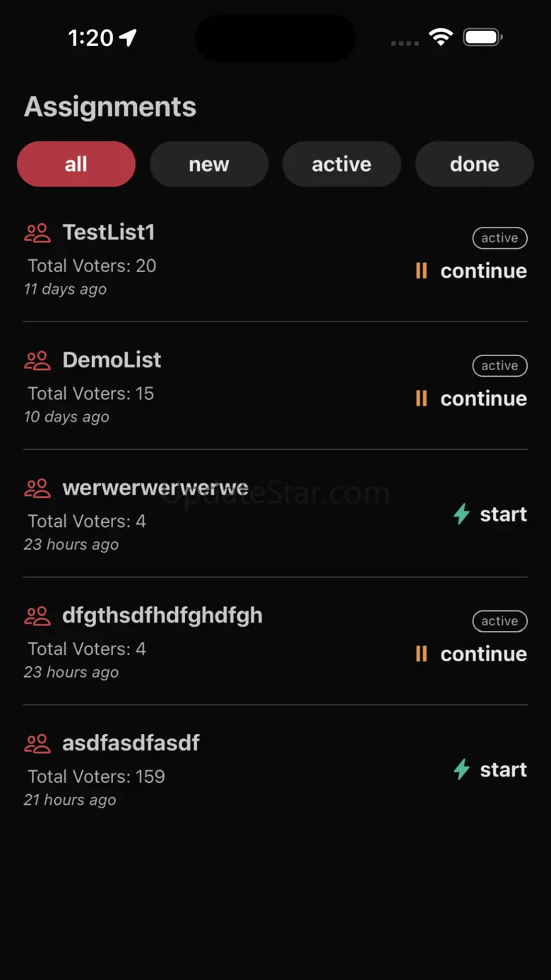Start the werwerwerwerwe assignment

503,514
